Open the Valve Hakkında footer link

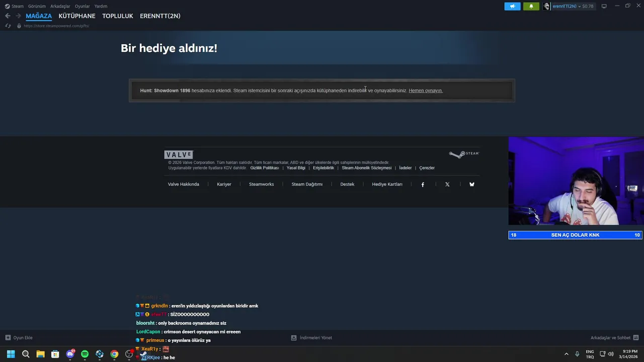coord(184,184)
